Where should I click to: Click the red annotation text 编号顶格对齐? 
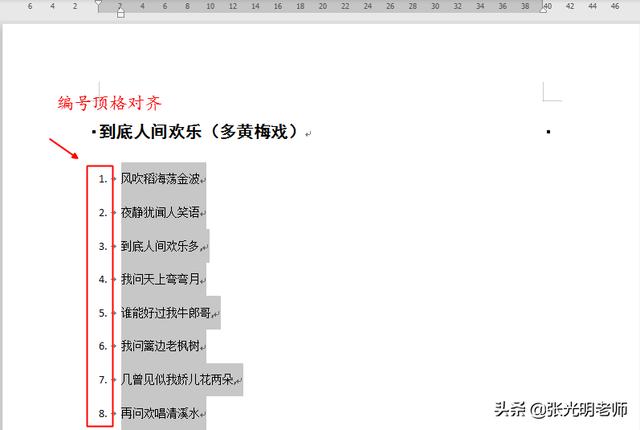[109, 103]
